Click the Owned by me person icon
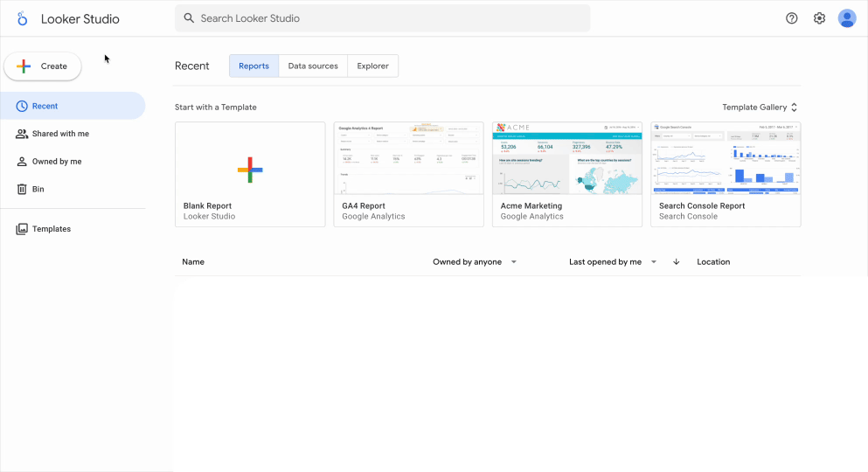The width and height of the screenshot is (868, 472). [x=22, y=161]
